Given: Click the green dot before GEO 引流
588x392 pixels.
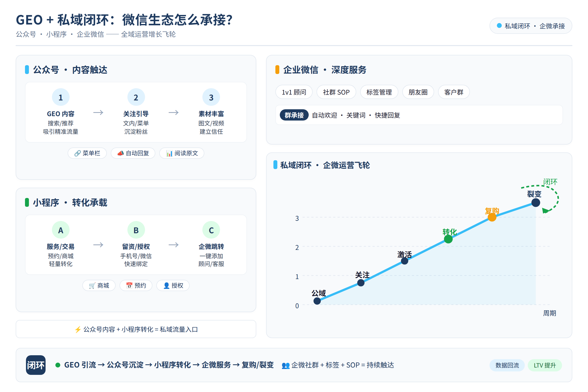Looking at the screenshot, I should coord(58,365).
